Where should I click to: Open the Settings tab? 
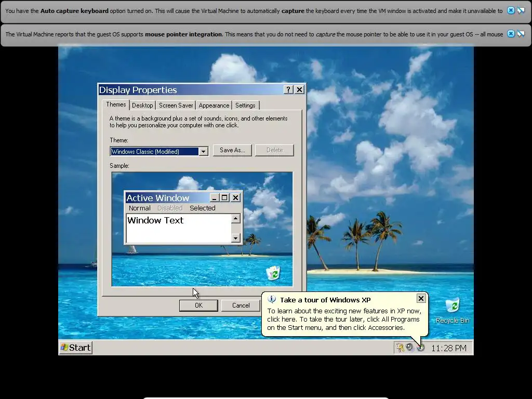click(245, 105)
